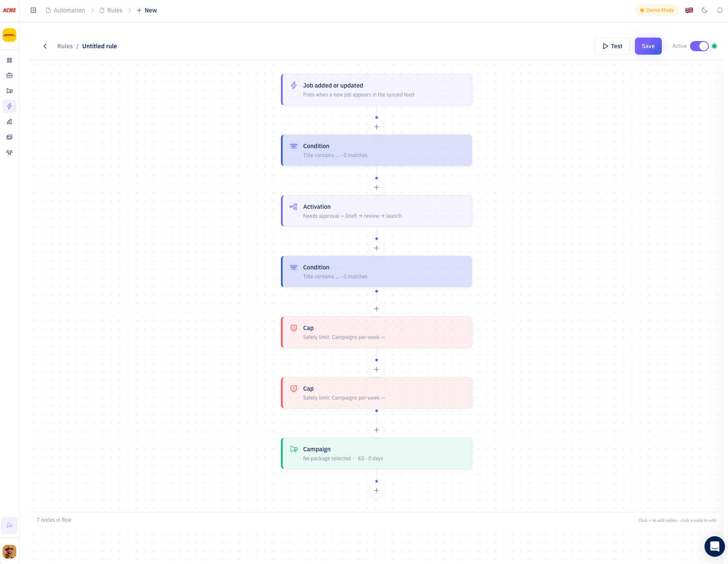Open the UK flag language selector
The width and height of the screenshot is (728, 564).
(x=689, y=10)
